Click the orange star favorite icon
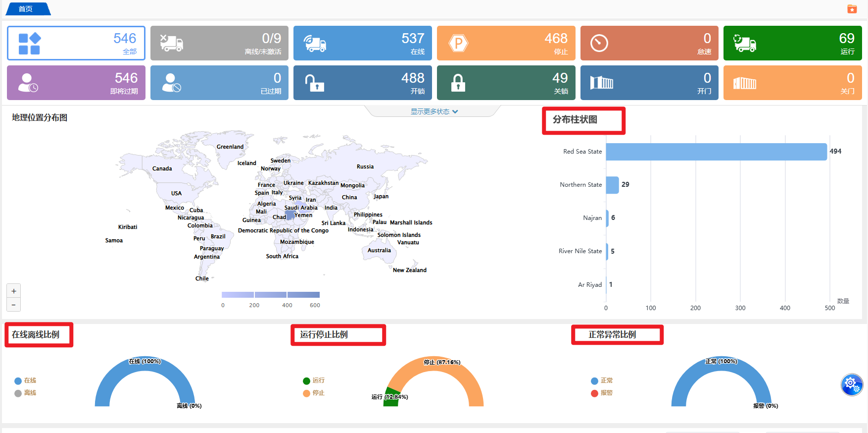The image size is (868, 433). click(x=852, y=9)
